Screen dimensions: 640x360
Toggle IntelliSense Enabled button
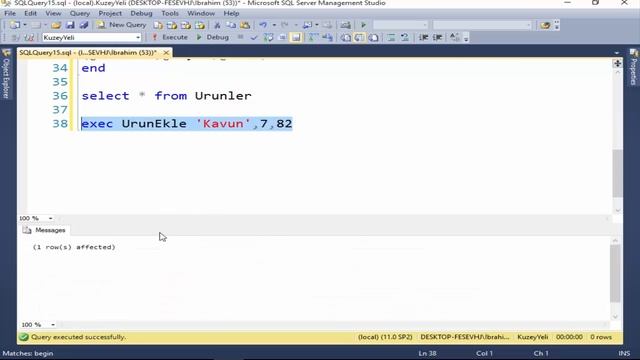(296, 38)
